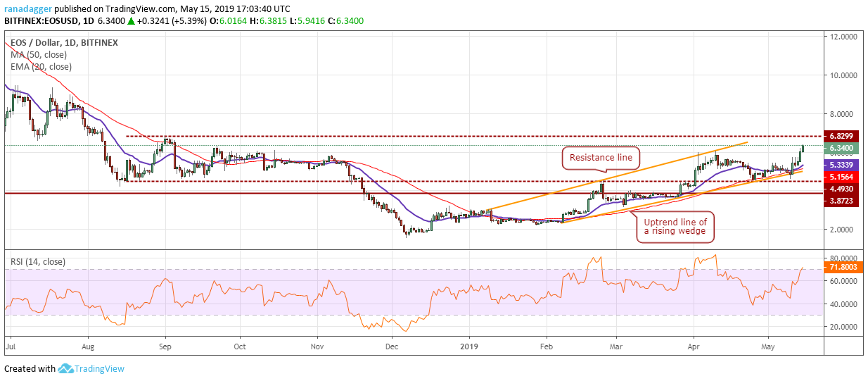Image resolution: width=868 pixels, height=381 pixels.
Task: Click the 80.0000 RSI axis tick
Action: [844, 258]
